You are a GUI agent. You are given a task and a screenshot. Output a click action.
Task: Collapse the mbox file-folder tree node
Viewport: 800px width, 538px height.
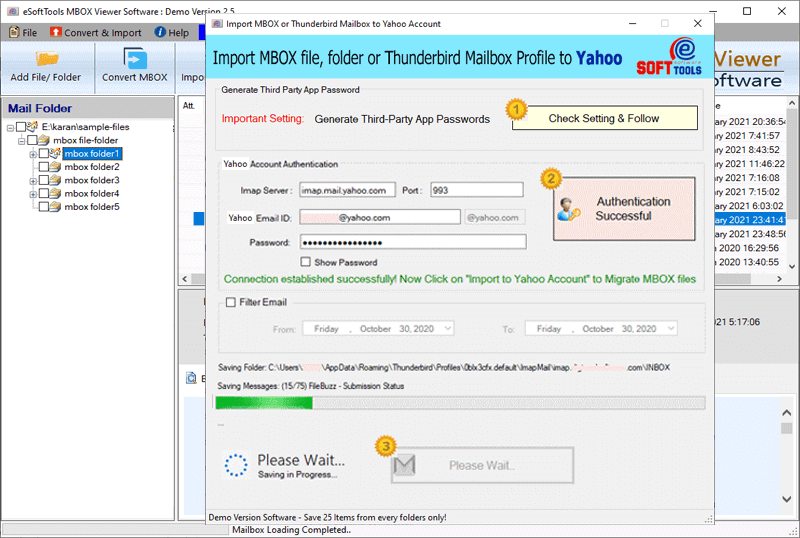tap(21, 141)
